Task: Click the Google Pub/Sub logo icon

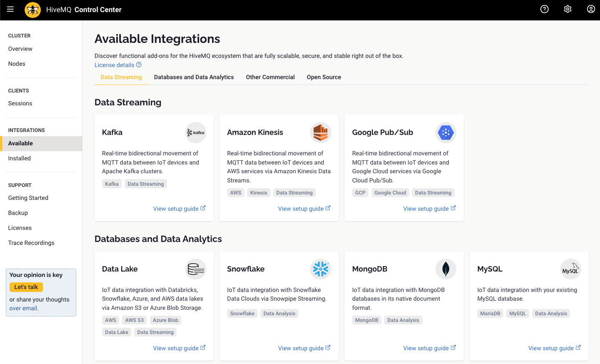Action: (x=446, y=132)
